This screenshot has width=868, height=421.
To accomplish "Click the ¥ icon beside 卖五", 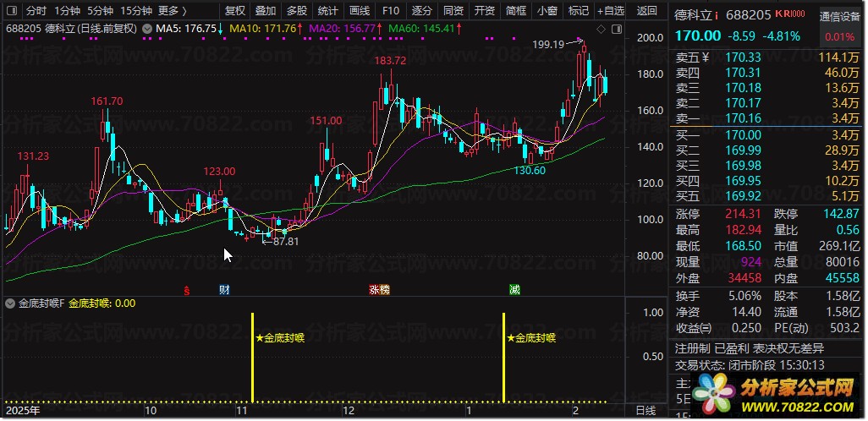I will 705,57.
